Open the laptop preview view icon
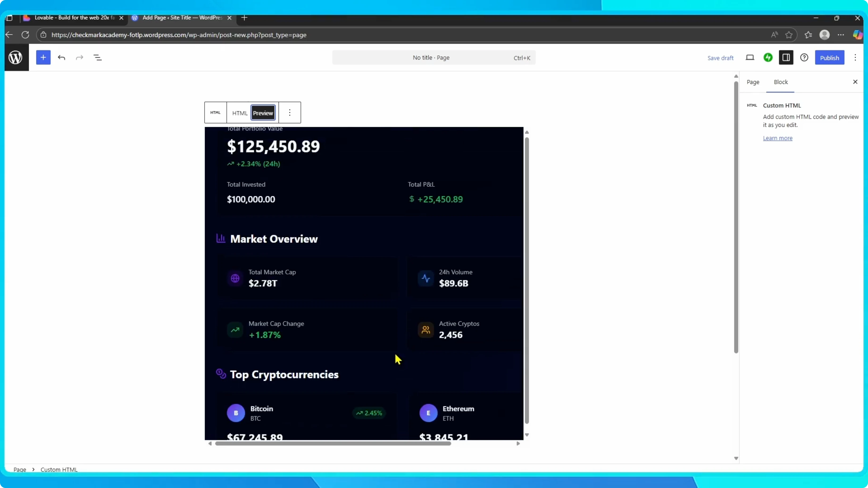 pos(750,58)
